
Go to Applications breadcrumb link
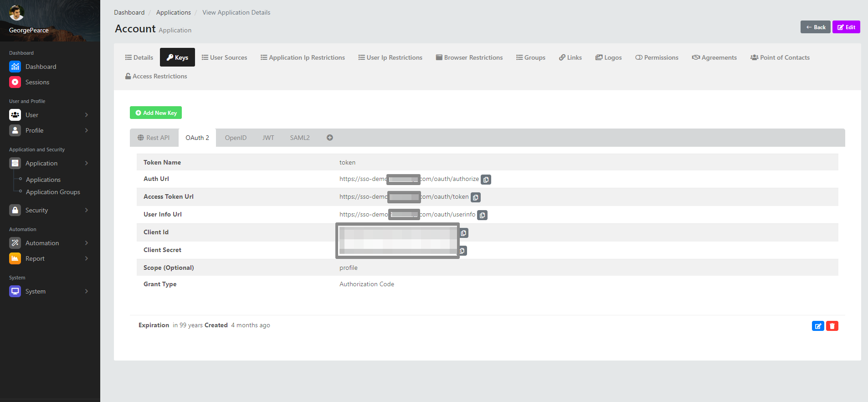[173, 12]
